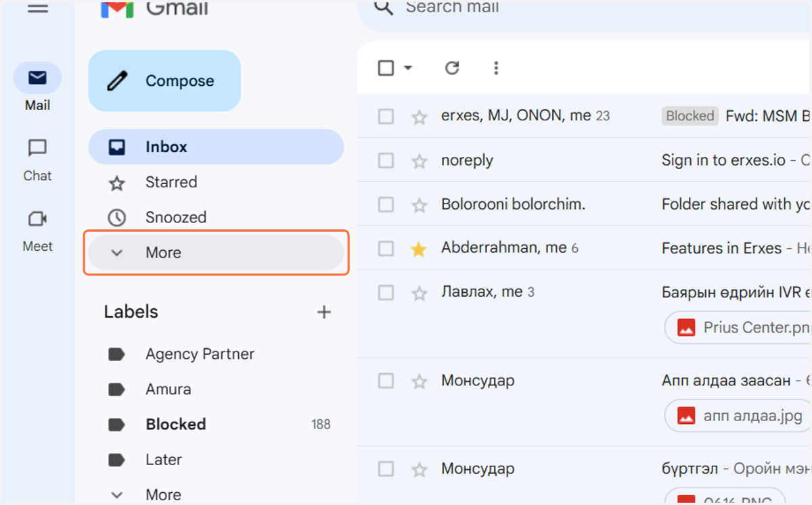Select checkbox for Bolorooni bolorchim email
Image resolution: width=812 pixels, height=505 pixels.
[x=386, y=204]
